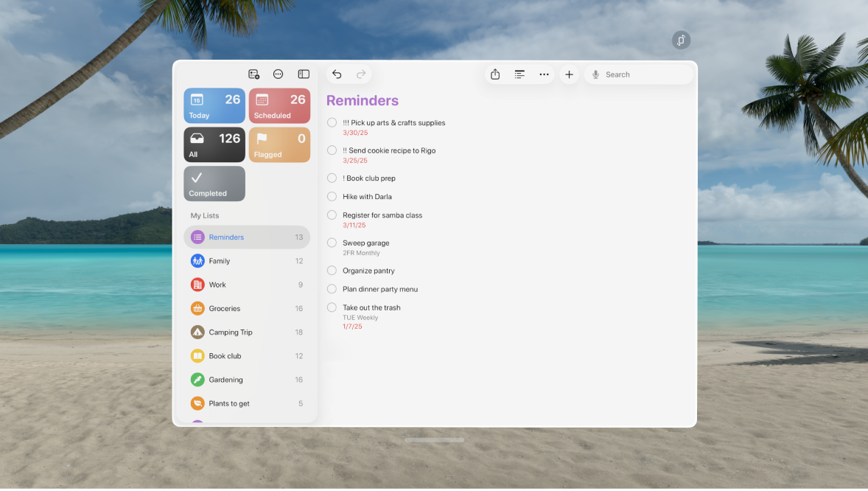Open the Scheduled smart list

279,105
